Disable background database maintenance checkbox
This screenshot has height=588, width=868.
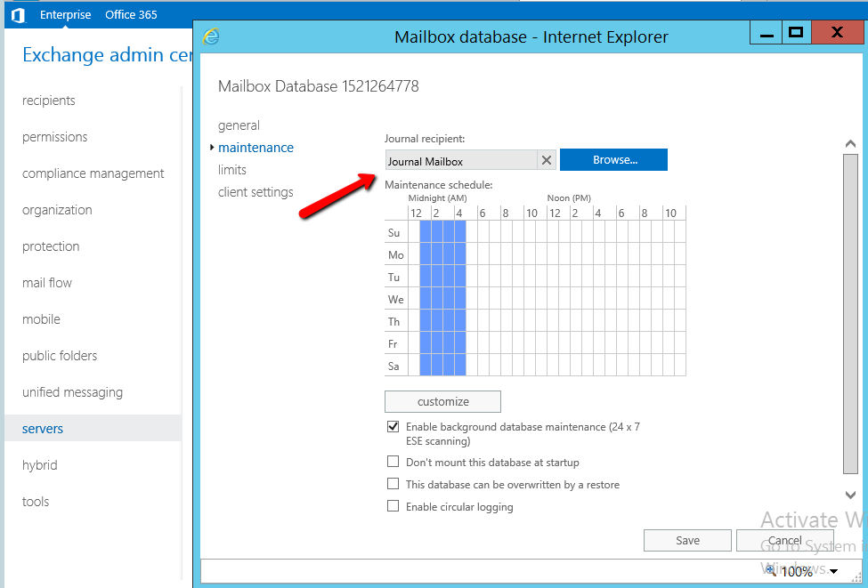[393, 427]
